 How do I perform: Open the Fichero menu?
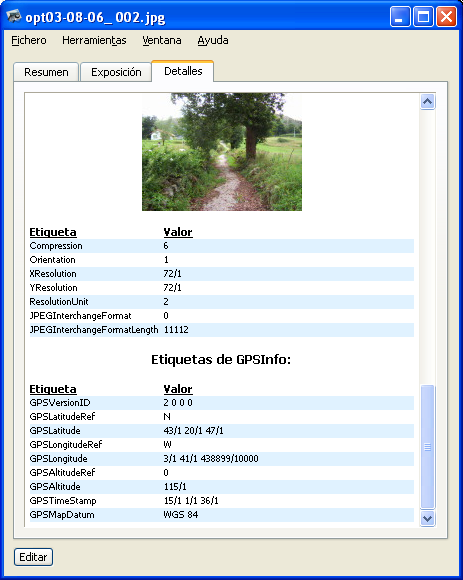coord(29,40)
